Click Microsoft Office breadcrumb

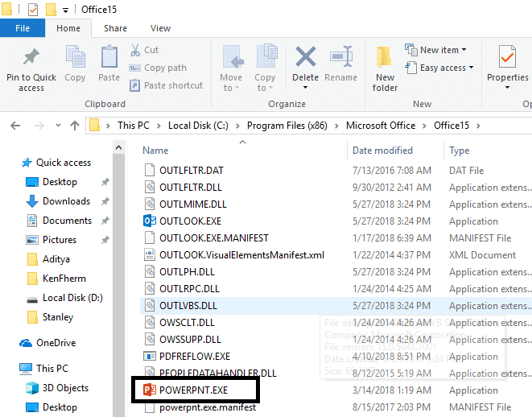coord(381,126)
